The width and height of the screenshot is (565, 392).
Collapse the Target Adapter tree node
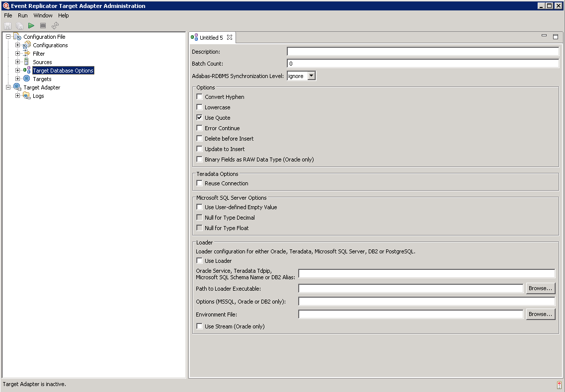[8, 87]
